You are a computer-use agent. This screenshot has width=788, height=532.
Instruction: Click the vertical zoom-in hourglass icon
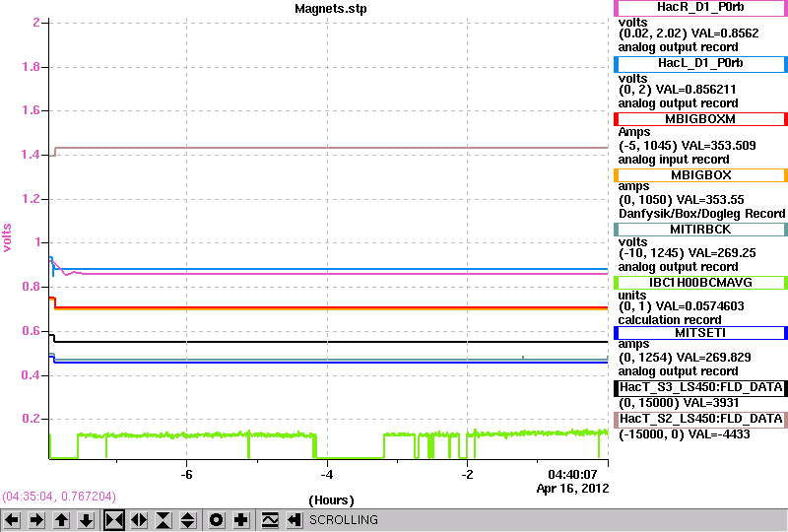(x=164, y=520)
